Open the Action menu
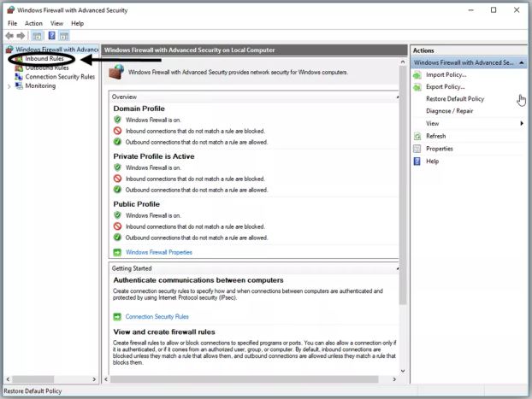The height and width of the screenshot is (399, 532). coord(33,23)
